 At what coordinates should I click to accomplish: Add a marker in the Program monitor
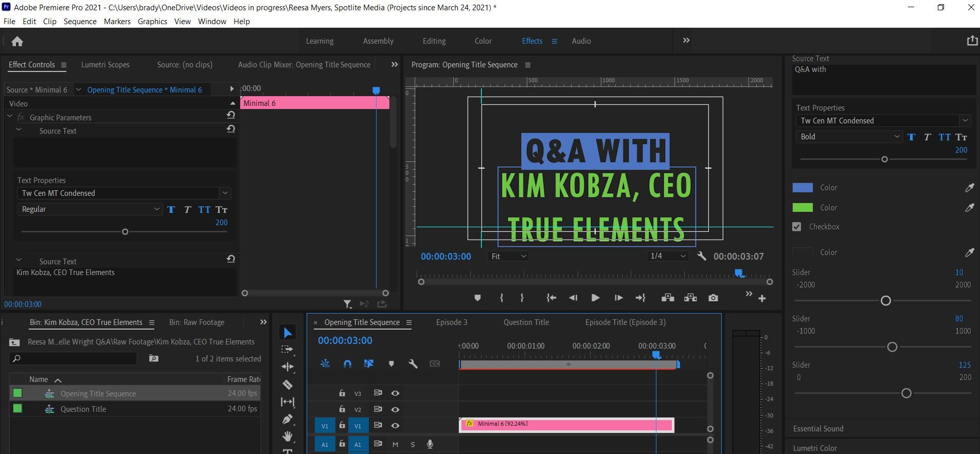(477, 298)
